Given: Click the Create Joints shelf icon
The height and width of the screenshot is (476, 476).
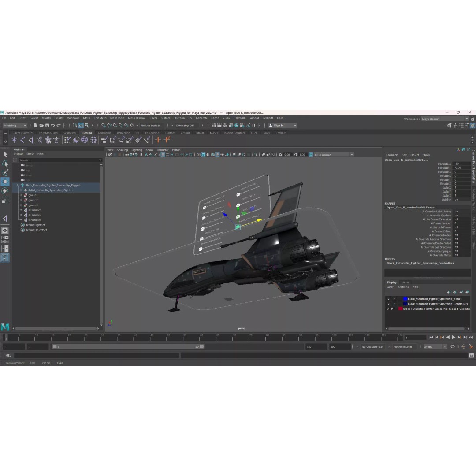Looking at the screenshot, I should point(22,140).
